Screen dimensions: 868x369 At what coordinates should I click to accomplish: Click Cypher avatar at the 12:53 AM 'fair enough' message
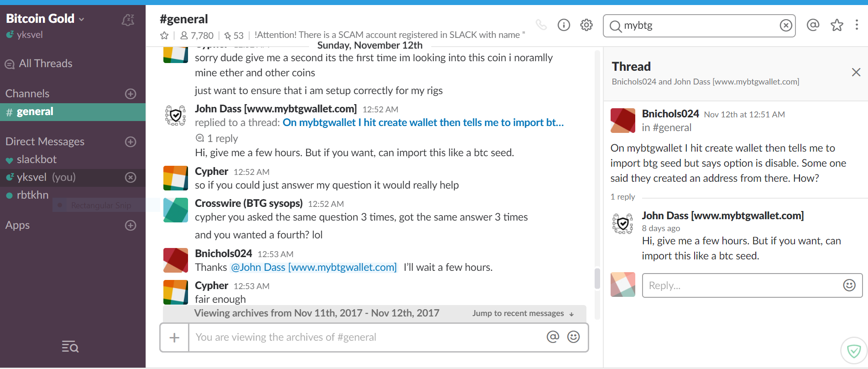(x=176, y=292)
